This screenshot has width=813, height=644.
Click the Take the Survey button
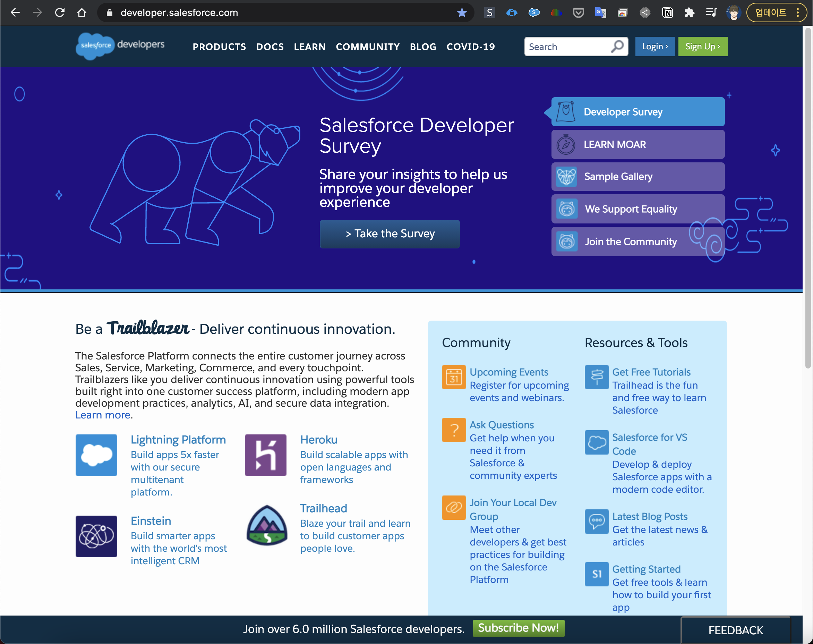[x=390, y=234]
